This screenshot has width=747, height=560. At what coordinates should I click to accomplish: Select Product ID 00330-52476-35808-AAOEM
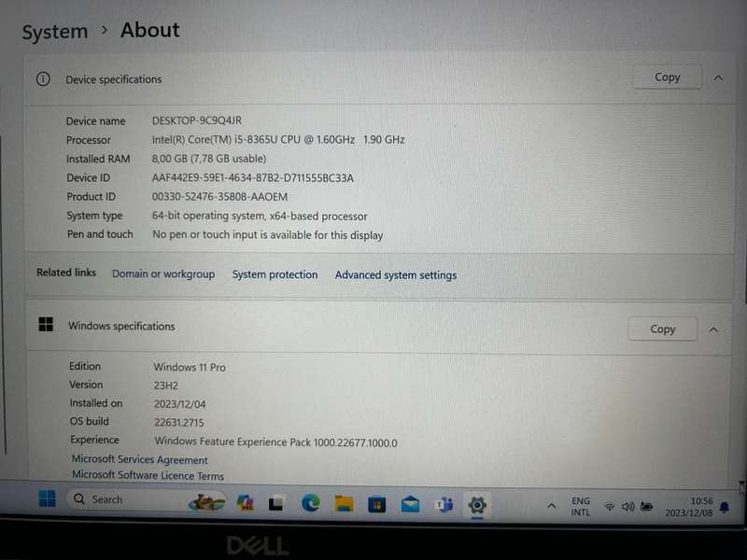pos(219,197)
